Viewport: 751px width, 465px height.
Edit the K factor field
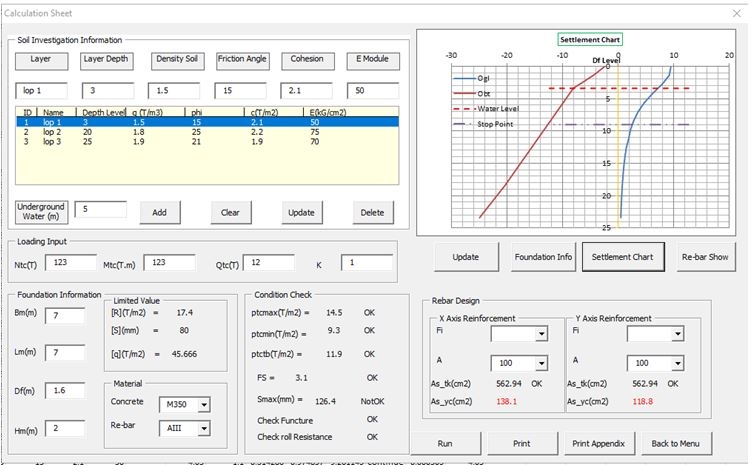[x=367, y=262]
